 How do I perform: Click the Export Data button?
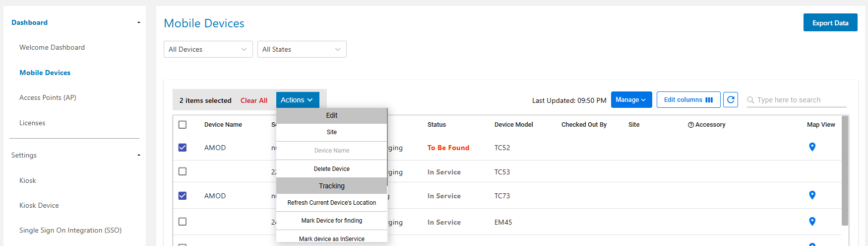click(x=830, y=23)
